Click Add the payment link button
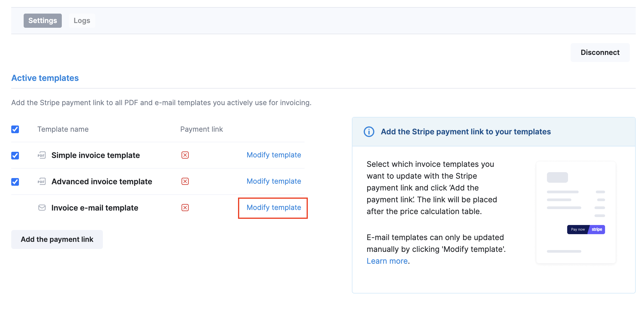Viewport: 644px width, 313px height. 57,239
